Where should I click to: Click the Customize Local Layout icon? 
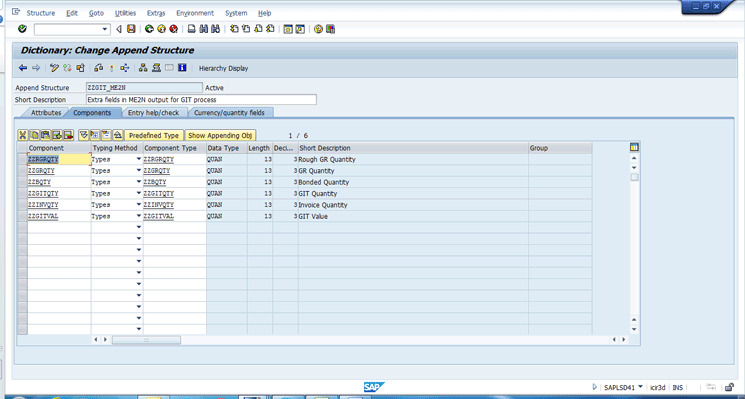coord(331,29)
